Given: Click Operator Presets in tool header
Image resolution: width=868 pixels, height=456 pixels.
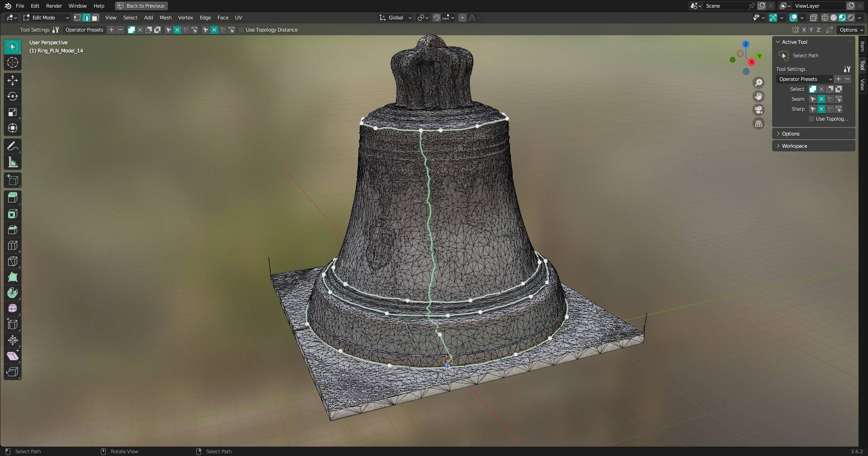Looking at the screenshot, I should [84, 30].
